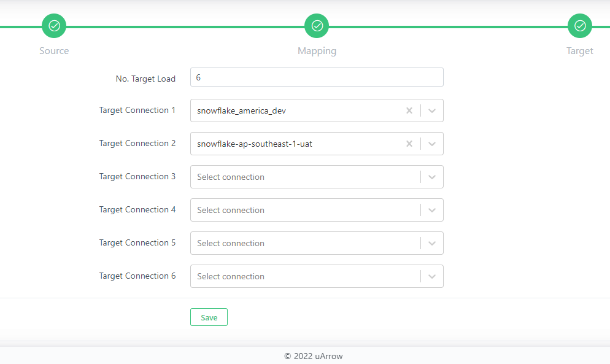Expand Target Connection 6 dropdown arrow
The width and height of the screenshot is (610, 364).
point(432,276)
